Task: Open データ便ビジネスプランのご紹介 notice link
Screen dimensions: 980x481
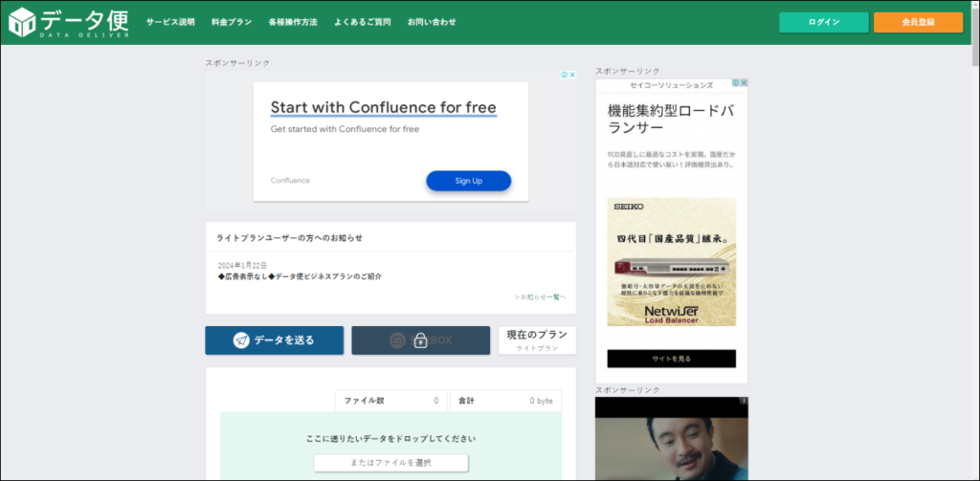Action: tap(300, 276)
